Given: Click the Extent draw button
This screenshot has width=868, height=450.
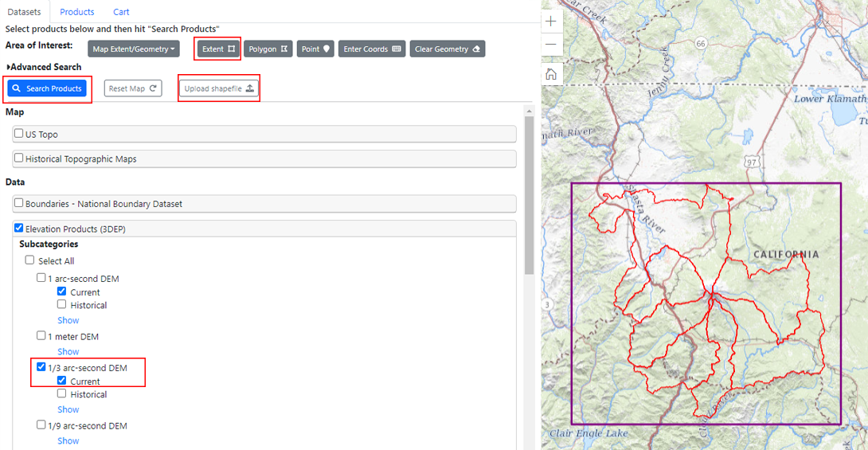Looking at the screenshot, I should [x=218, y=49].
